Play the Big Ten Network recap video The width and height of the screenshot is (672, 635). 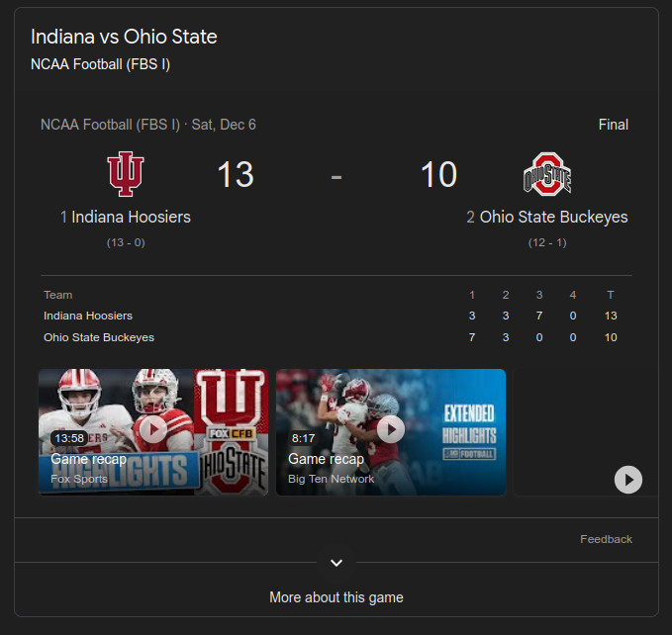point(391,428)
